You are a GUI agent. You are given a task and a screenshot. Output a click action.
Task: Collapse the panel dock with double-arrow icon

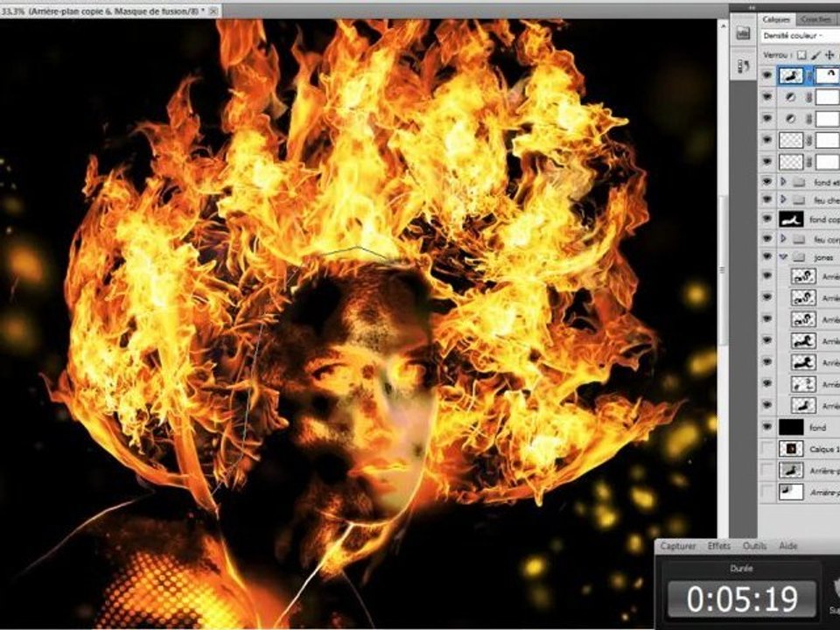pyautogui.click(x=752, y=8)
